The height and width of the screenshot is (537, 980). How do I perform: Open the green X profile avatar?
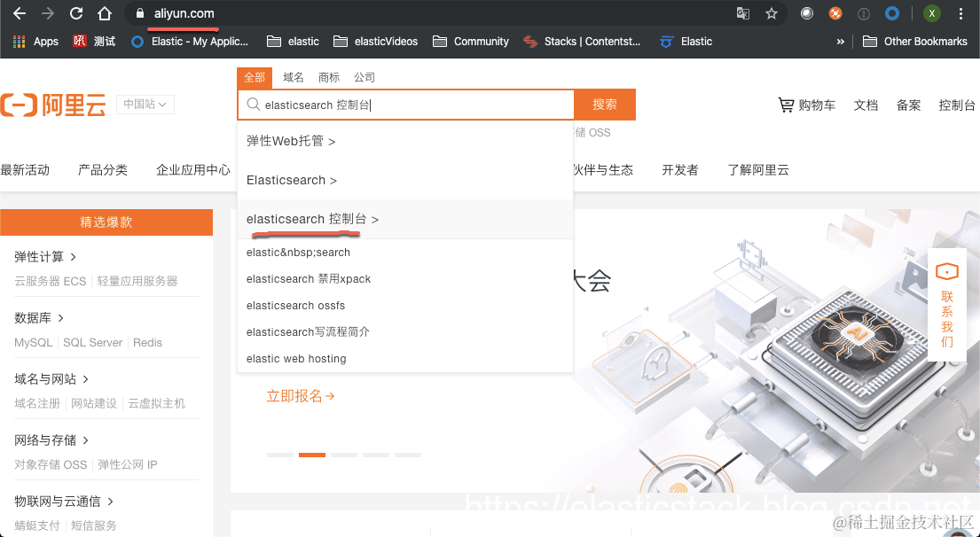click(932, 13)
